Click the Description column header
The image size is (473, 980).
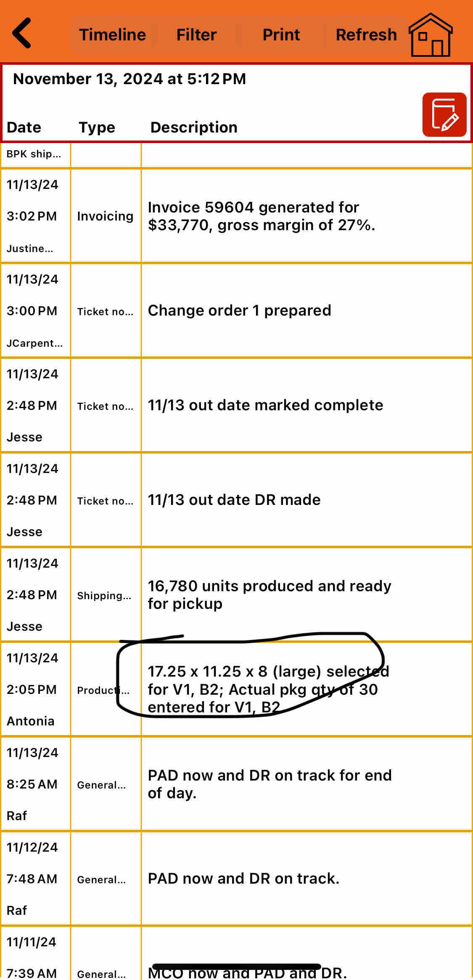click(194, 127)
